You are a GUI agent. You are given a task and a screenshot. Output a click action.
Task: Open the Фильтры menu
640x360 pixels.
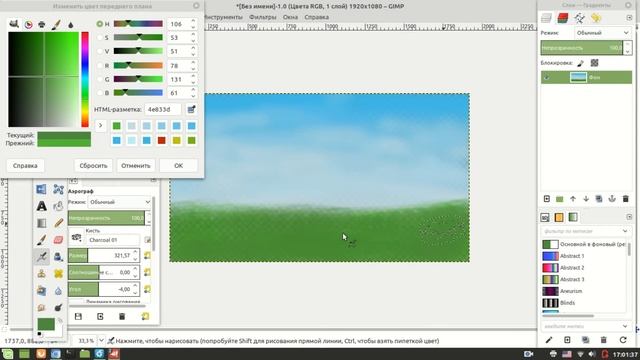point(262,17)
